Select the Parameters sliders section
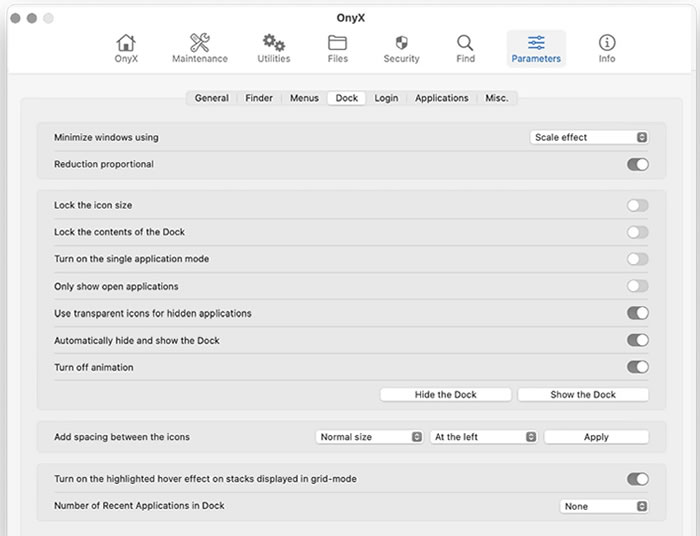 (536, 49)
